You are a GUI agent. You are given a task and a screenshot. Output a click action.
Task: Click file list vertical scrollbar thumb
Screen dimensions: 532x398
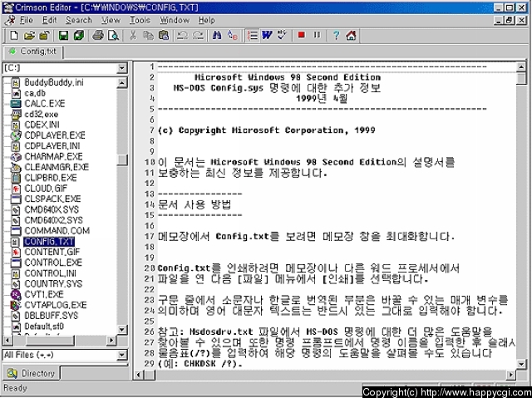[122, 160]
